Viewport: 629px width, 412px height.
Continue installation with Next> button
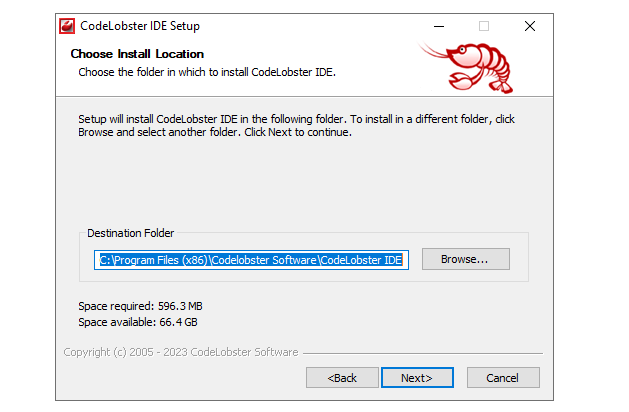[x=417, y=377]
